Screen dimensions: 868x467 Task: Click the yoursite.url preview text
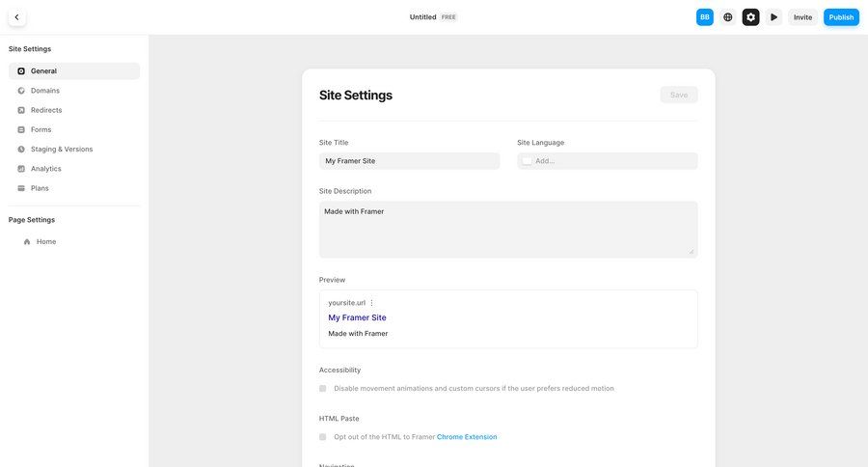point(346,303)
